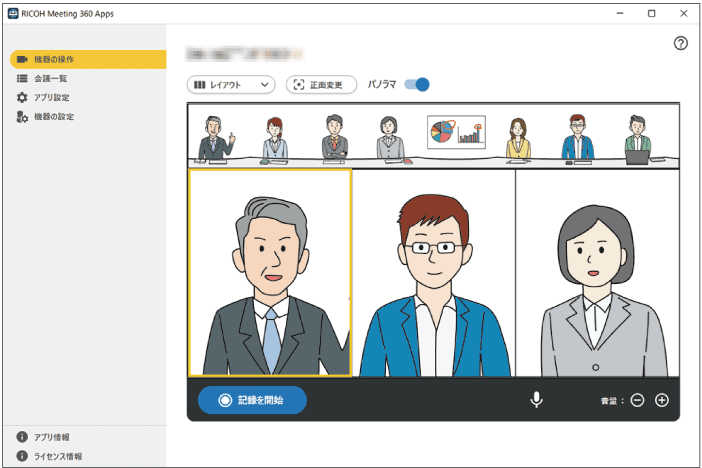Select the woman in gray suit video tile
This screenshot has height=468, width=702.
(x=598, y=273)
